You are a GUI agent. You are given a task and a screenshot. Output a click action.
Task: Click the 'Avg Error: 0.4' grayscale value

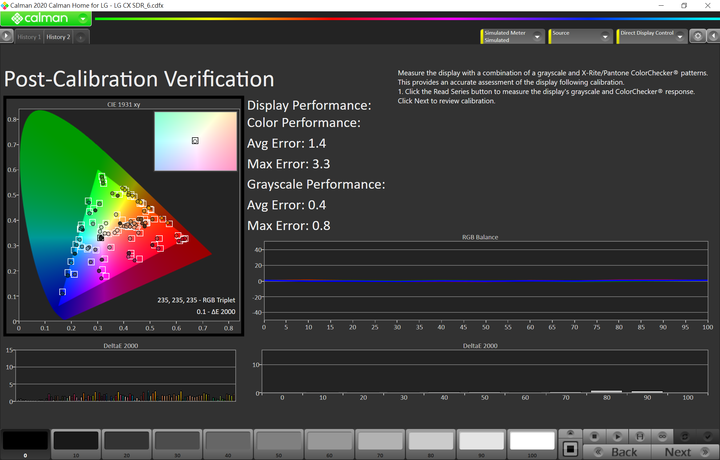[x=287, y=205]
